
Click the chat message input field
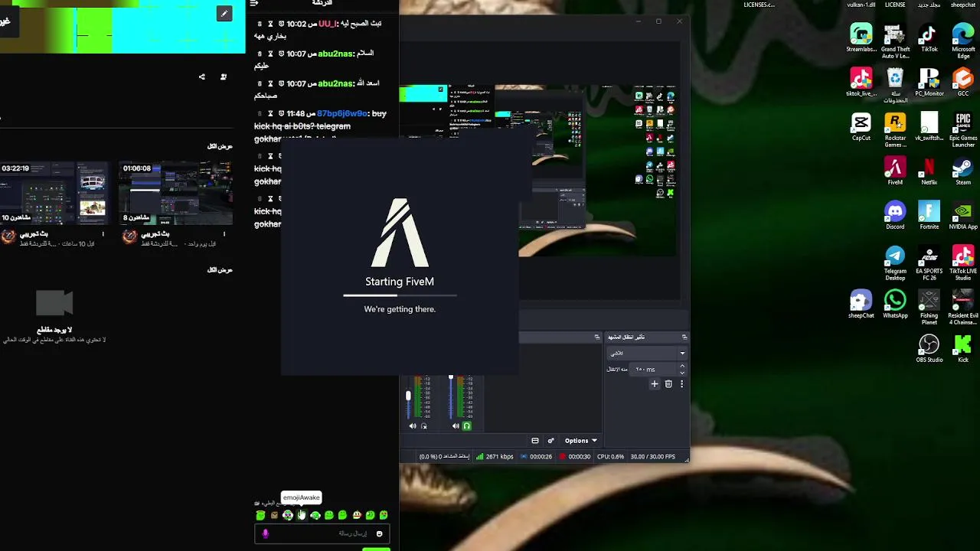pyautogui.click(x=322, y=533)
